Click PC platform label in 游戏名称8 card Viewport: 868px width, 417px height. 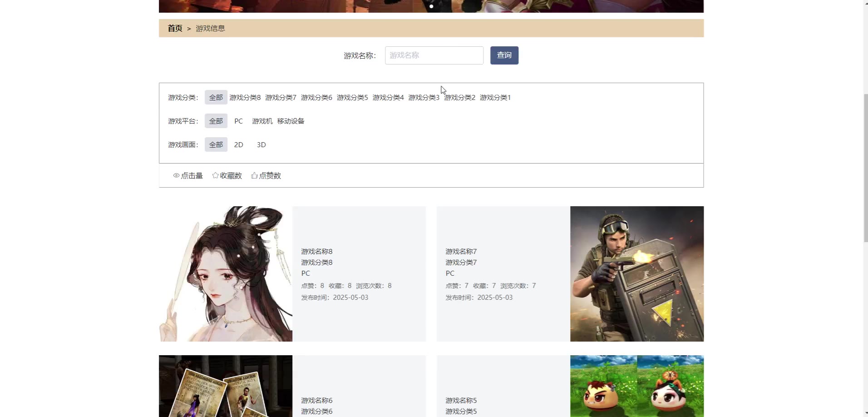point(306,273)
